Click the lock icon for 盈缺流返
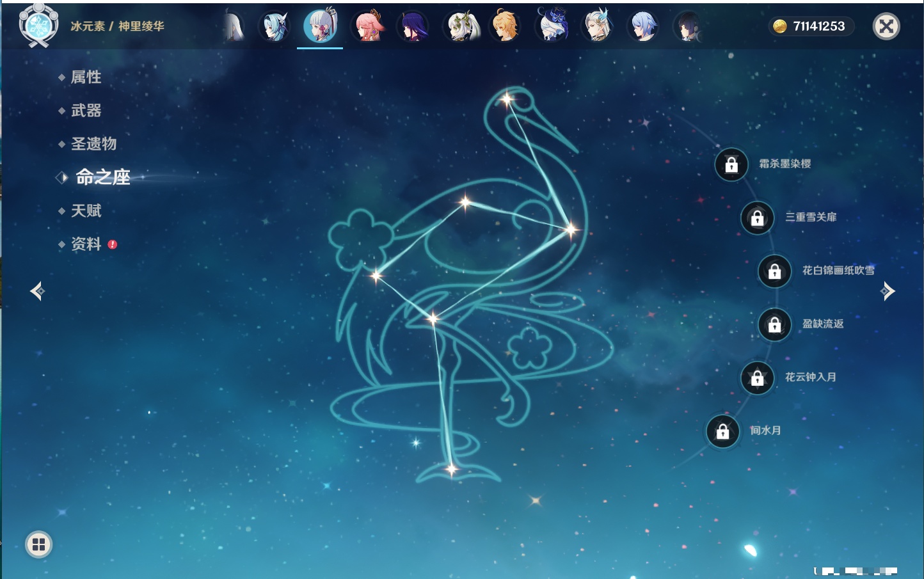 pos(774,324)
